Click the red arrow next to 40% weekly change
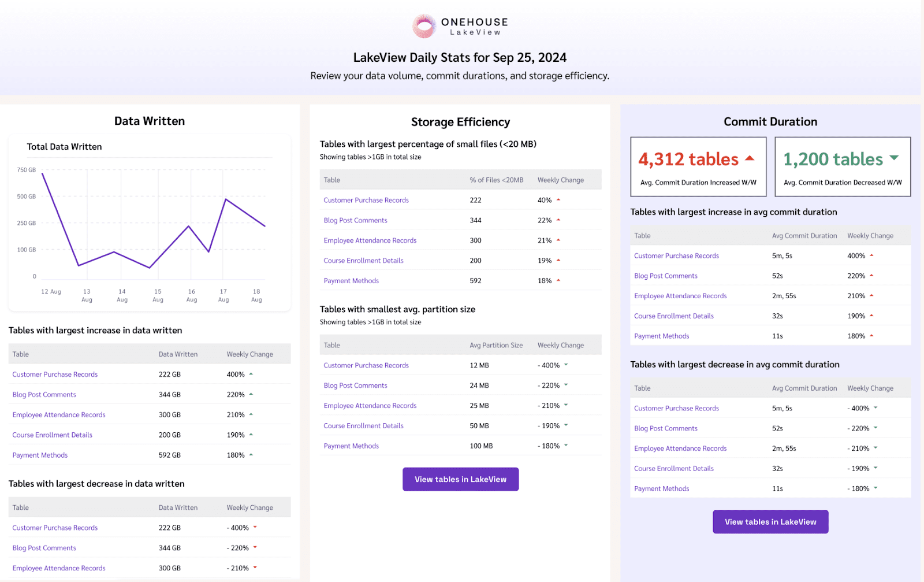Image resolution: width=924 pixels, height=582 pixels. click(558, 200)
